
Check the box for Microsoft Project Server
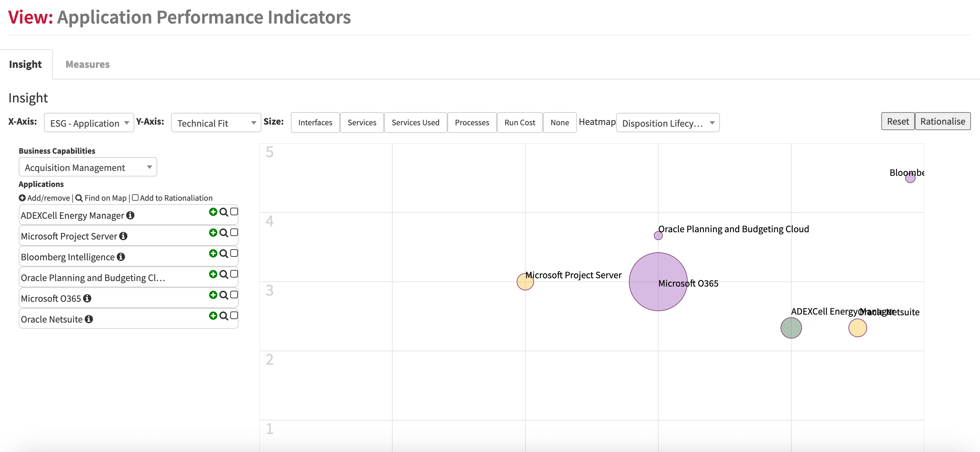pos(234,232)
